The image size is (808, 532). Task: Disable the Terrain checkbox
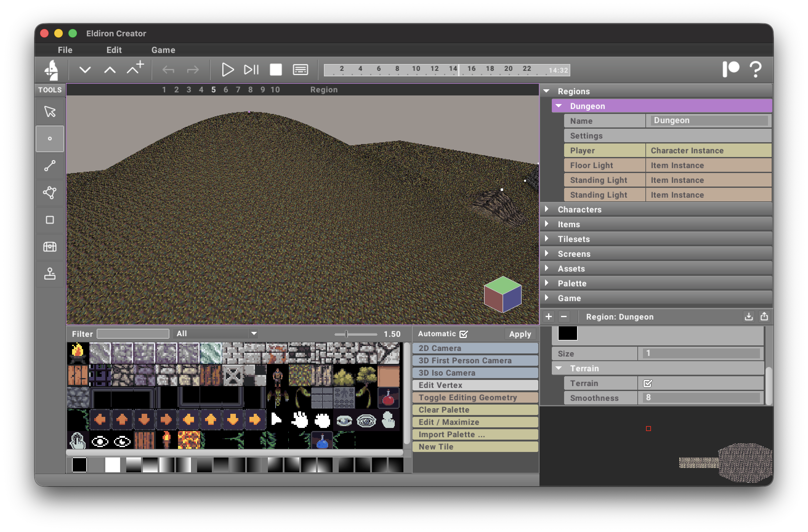648,383
